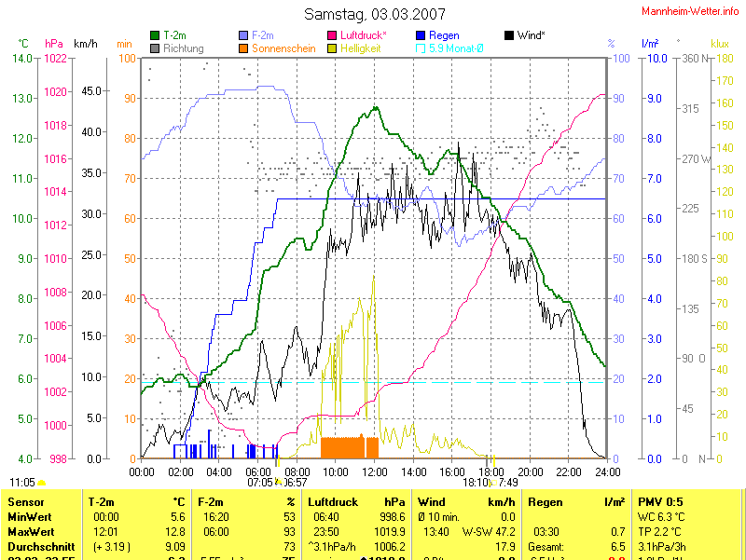Click the (+ 3.19 ) deviation value
The height and width of the screenshot is (560, 746).
[x=112, y=547]
